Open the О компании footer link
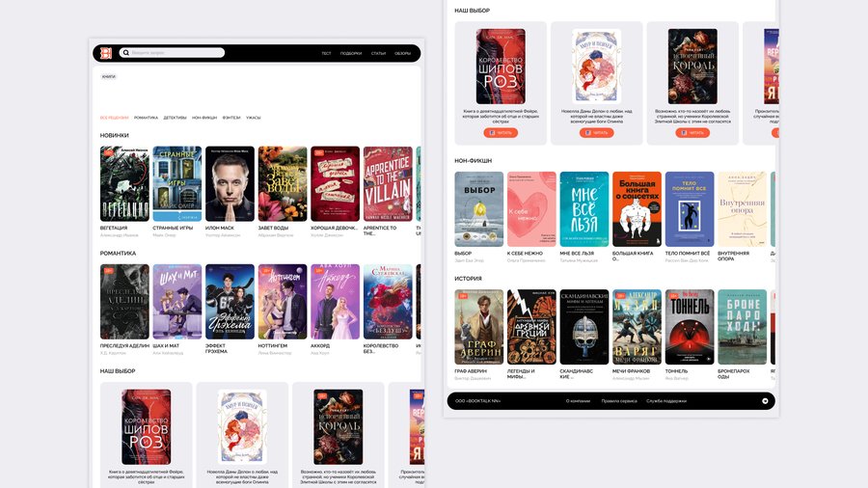This screenshot has height=488, width=868. point(578,401)
